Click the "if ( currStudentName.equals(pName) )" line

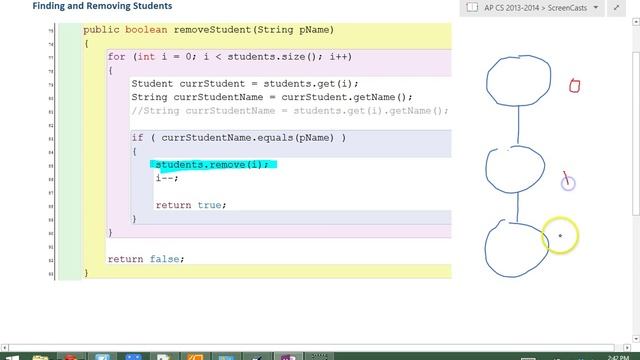pos(239,138)
